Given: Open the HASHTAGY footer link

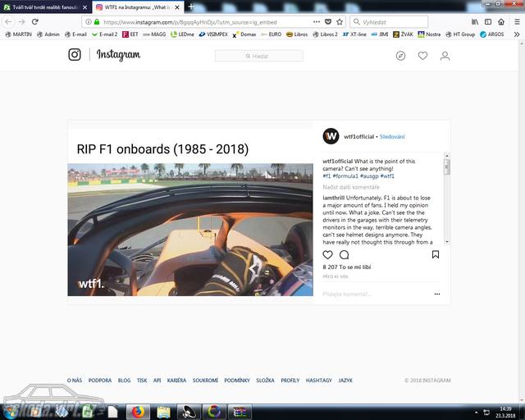Looking at the screenshot, I should [x=319, y=381].
